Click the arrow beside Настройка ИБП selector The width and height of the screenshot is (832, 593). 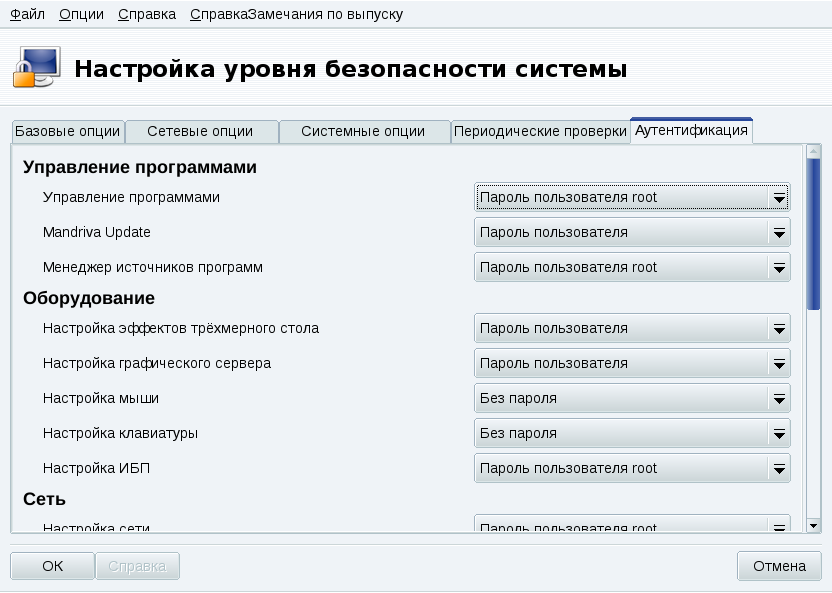click(778, 468)
